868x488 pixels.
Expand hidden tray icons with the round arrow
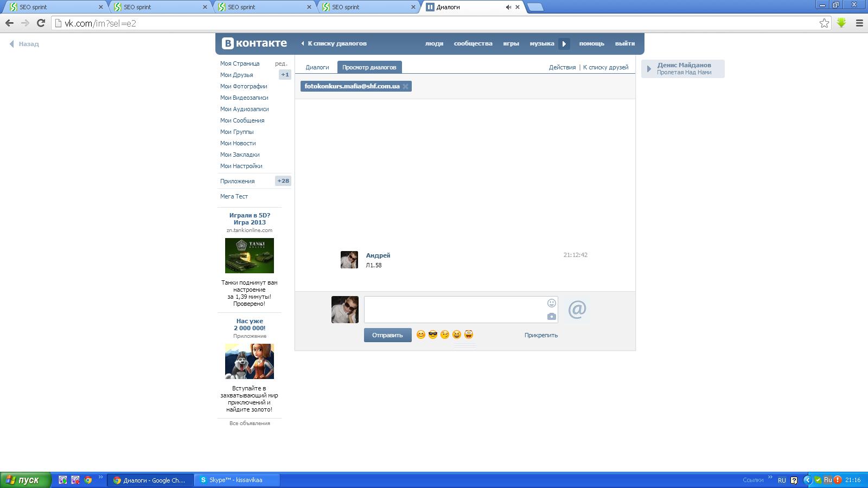click(x=807, y=480)
